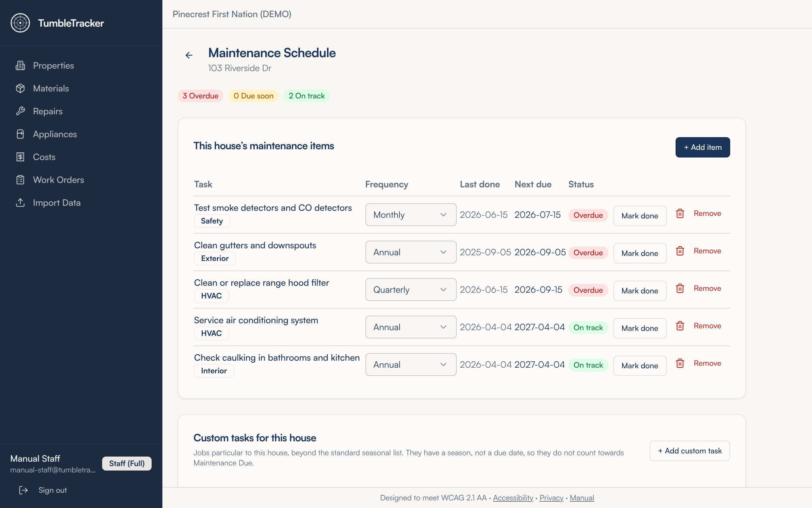Open Annual frequency dropdown for Clean gutters
This screenshot has width=812, height=508.
coord(411,252)
